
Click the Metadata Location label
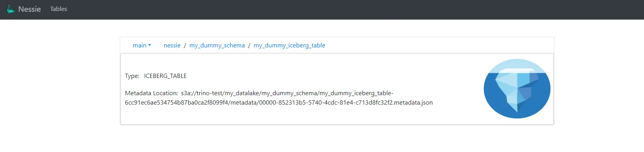point(152,93)
